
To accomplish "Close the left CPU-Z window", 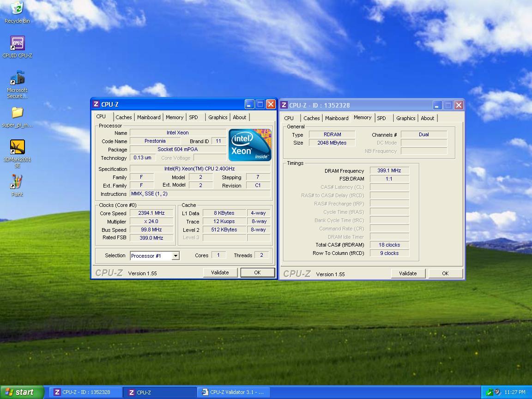I will click(271, 104).
